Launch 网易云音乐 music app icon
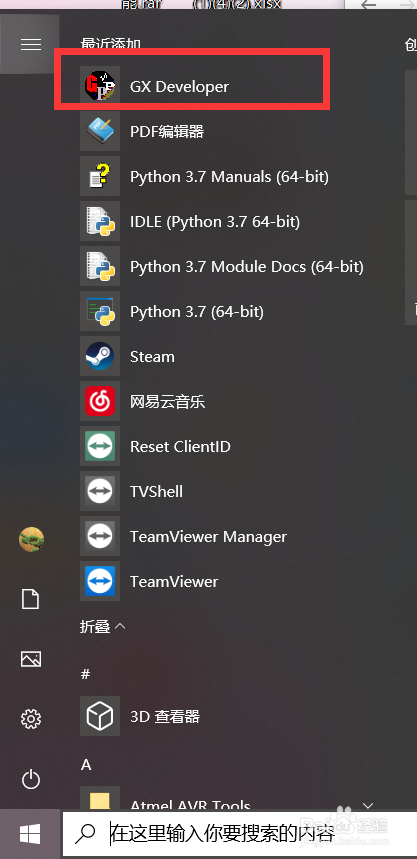Image resolution: width=417 pixels, height=859 pixels. pyautogui.click(x=100, y=401)
